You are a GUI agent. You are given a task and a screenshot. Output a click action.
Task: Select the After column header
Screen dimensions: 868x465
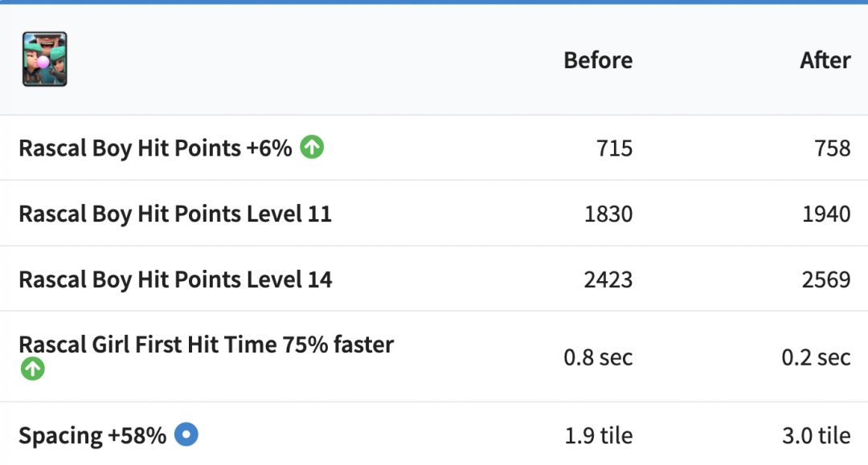pos(825,60)
